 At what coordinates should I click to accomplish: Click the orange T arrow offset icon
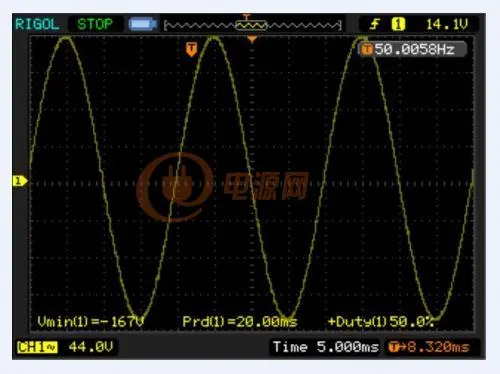coord(397,347)
